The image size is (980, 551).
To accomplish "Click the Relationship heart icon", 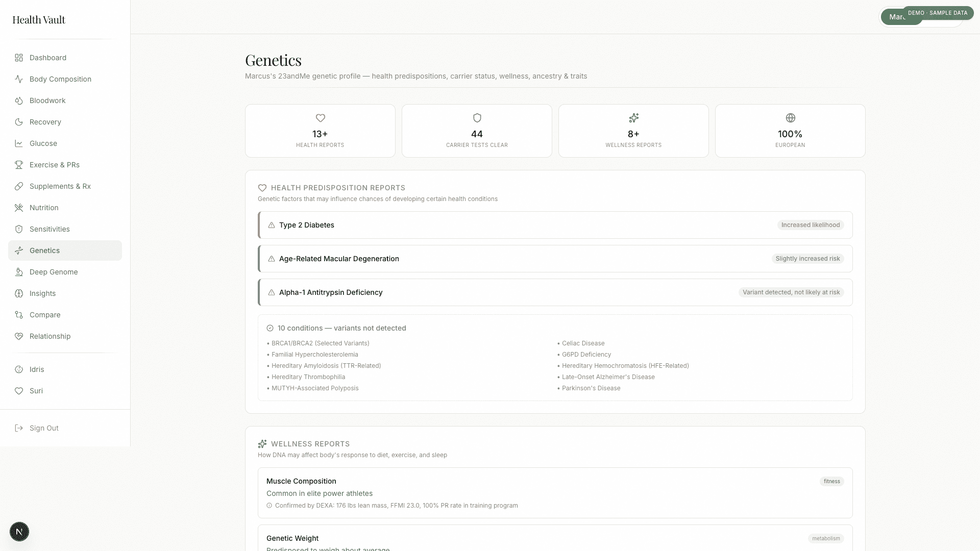I will [x=19, y=336].
